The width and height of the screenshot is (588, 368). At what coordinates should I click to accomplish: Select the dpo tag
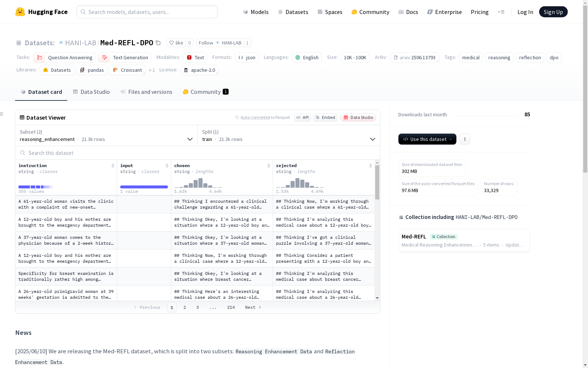coord(554,57)
